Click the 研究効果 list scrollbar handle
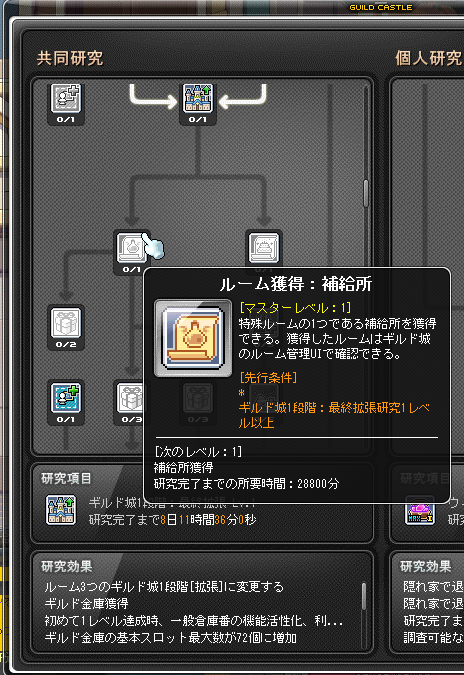 pos(364,597)
